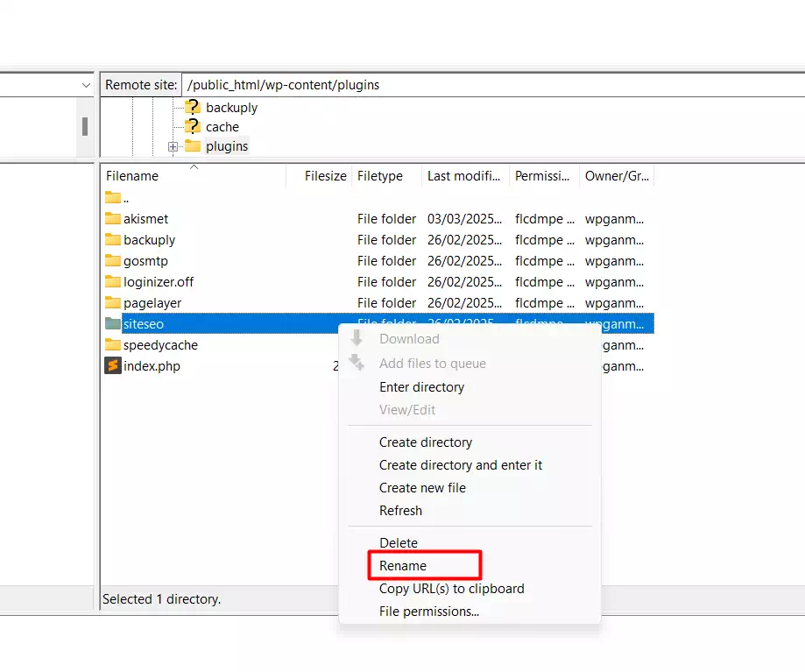Select the akismet file name
The width and height of the screenshot is (805, 672).
(145, 219)
